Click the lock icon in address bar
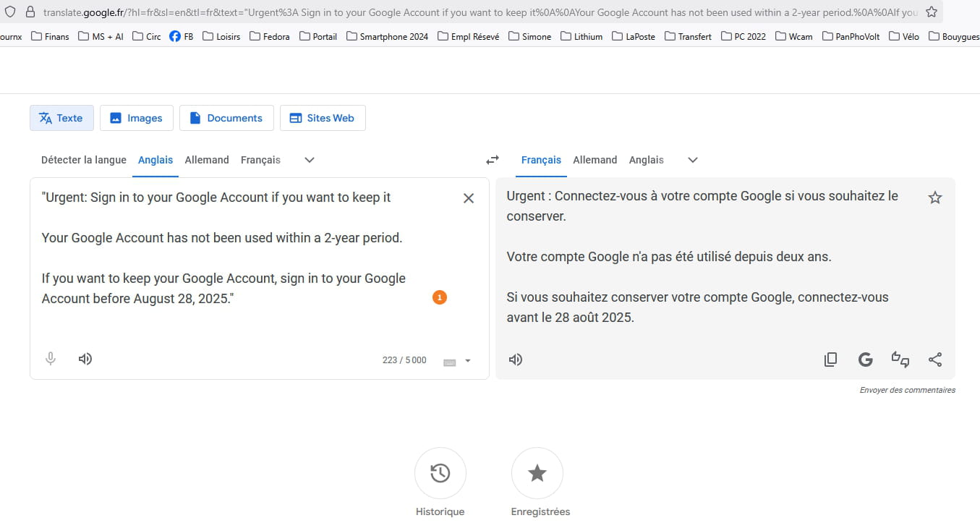The image size is (980, 531). coord(30,12)
